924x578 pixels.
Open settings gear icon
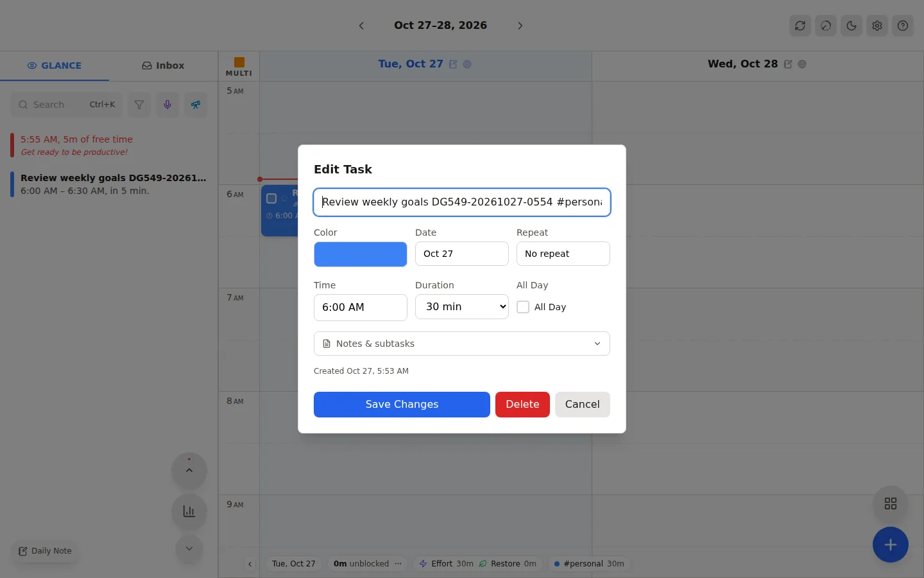pyautogui.click(x=877, y=26)
